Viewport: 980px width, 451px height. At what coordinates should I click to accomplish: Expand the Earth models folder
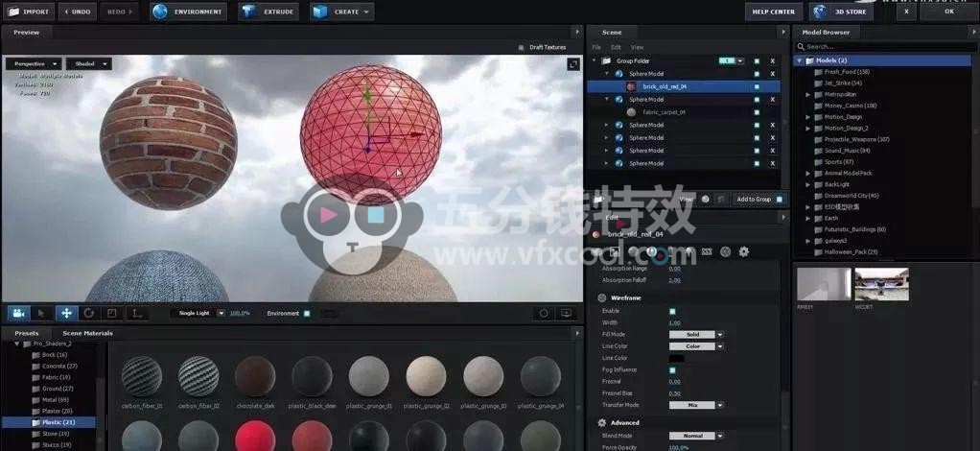pyautogui.click(x=807, y=219)
